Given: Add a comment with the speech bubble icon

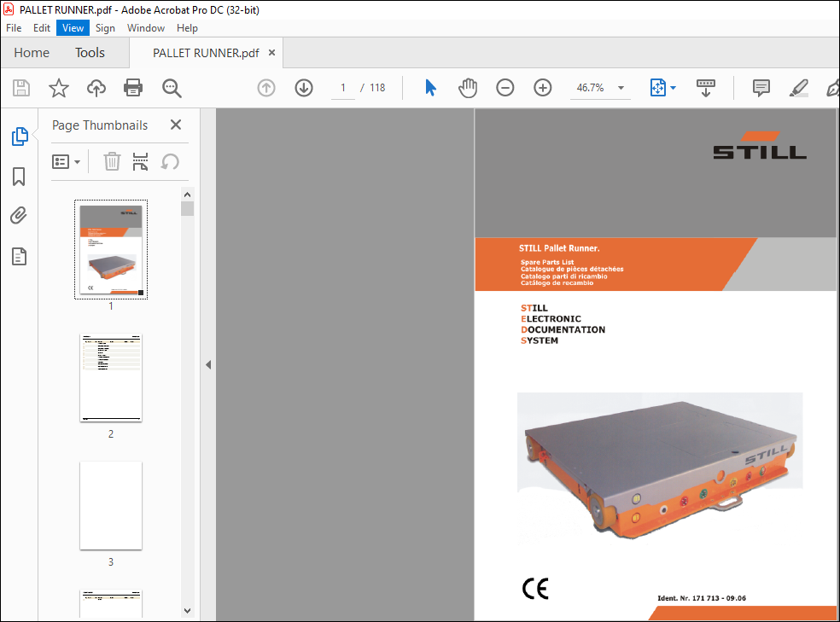Looking at the screenshot, I should 761,88.
